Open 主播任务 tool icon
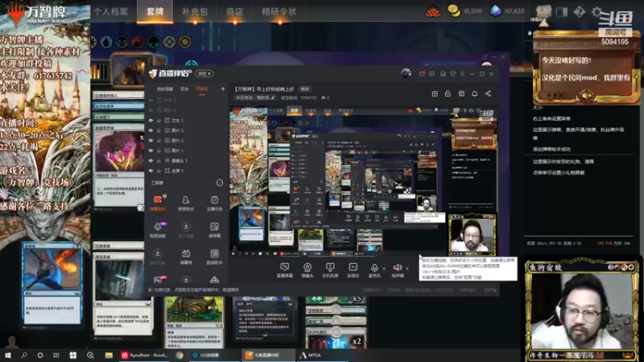This screenshot has width=644, height=362. coord(214,203)
